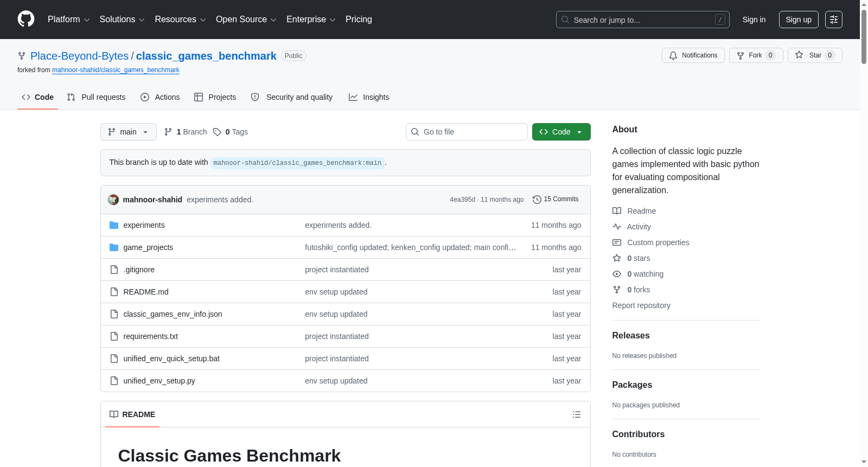The height and width of the screenshot is (467, 868).
Task: Click the pulse icon beside Activity
Action: [617, 227]
